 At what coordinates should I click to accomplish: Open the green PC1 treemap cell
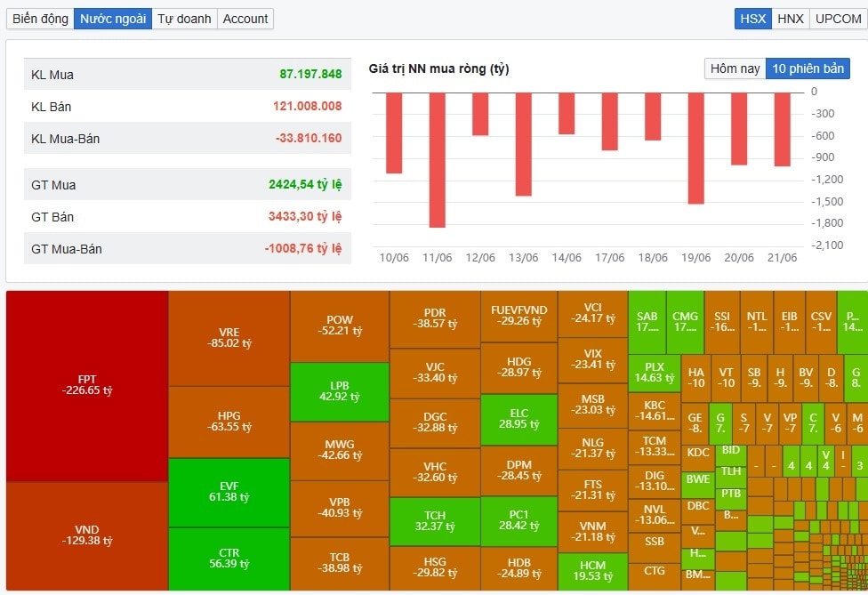(x=519, y=521)
